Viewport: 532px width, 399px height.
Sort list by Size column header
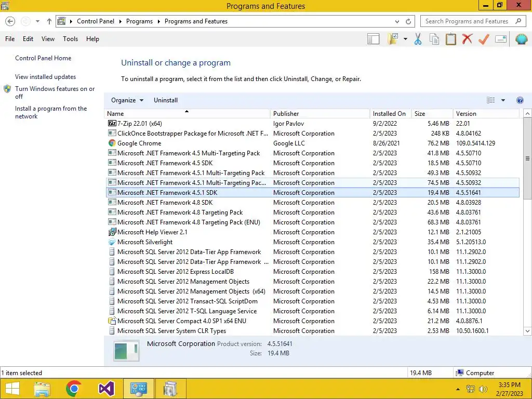pos(432,114)
